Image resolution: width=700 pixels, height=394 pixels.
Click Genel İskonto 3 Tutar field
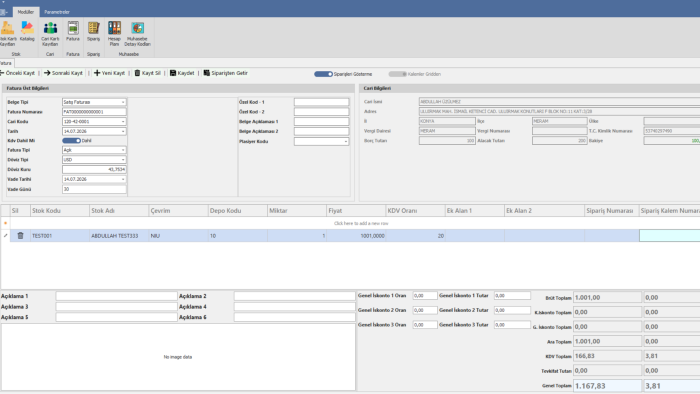[512, 325]
